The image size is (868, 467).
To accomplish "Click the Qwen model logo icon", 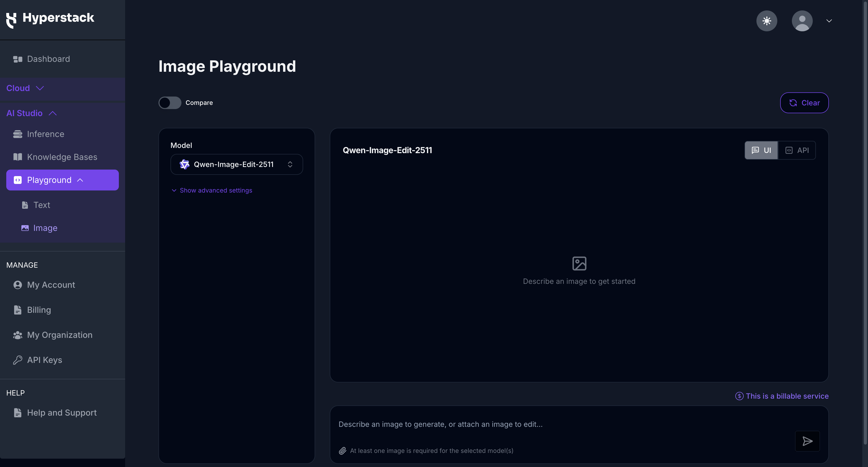I will point(184,164).
